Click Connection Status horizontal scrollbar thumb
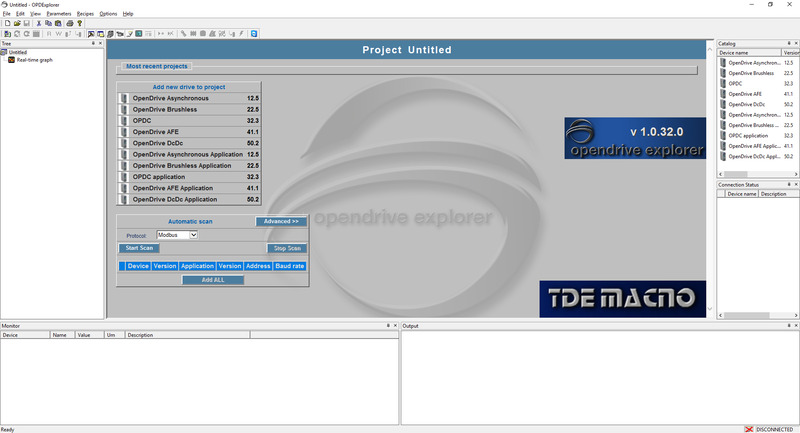The width and height of the screenshot is (800, 433). 746,316
